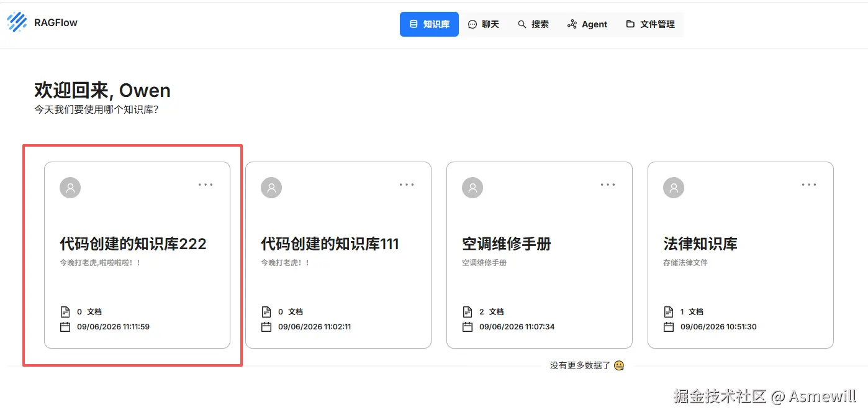868x417 pixels.
Task: Click calendar icon beside 09/06/2026 11:07:34
Action: (467, 326)
